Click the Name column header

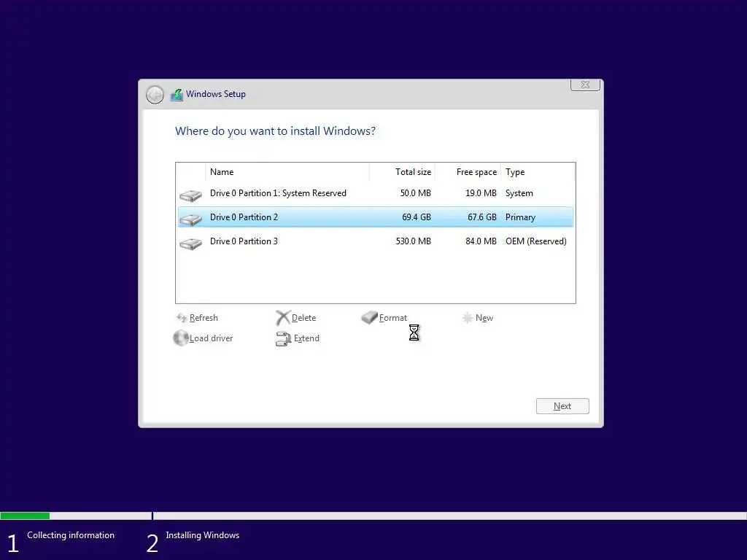click(x=287, y=172)
